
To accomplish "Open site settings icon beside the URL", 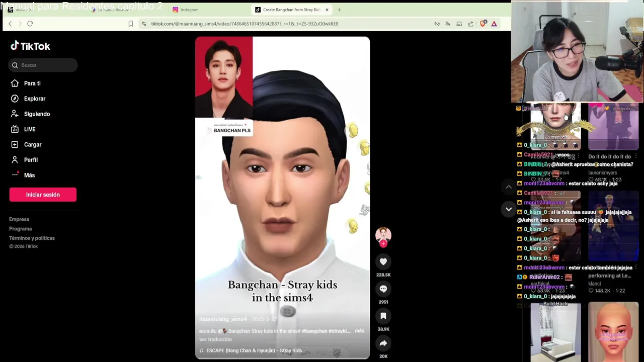I will pos(144,24).
